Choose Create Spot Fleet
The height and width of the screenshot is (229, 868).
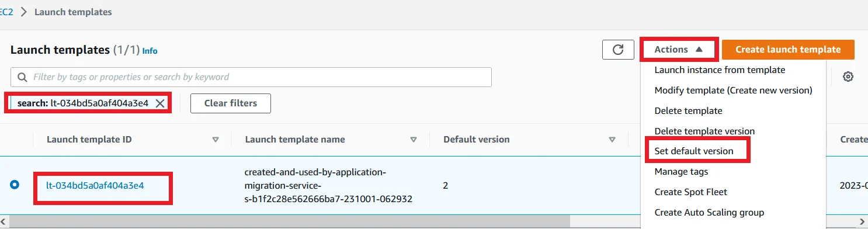(x=691, y=192)
